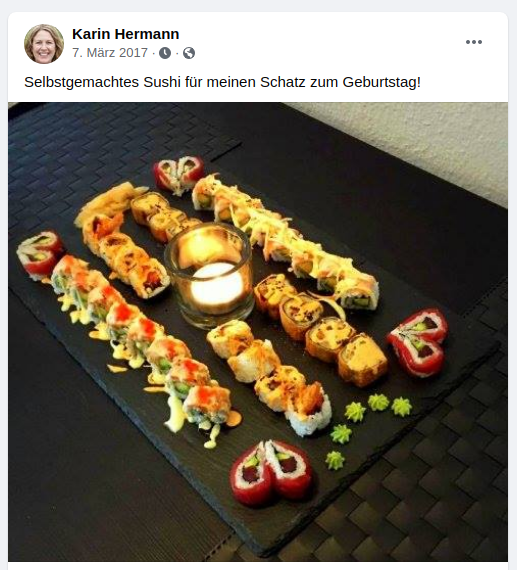Image resolution: width=517 pixels, height=570 pixels.
Task: Open the sushi photo on the candle
Action: (209, 276)
